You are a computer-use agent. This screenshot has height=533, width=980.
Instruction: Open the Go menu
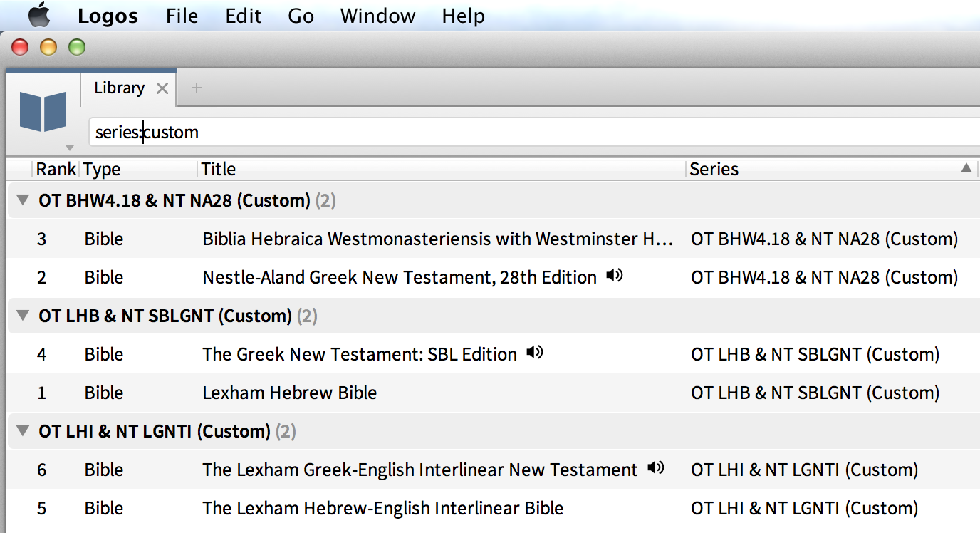pyautogui.click(x=301, y=16)
